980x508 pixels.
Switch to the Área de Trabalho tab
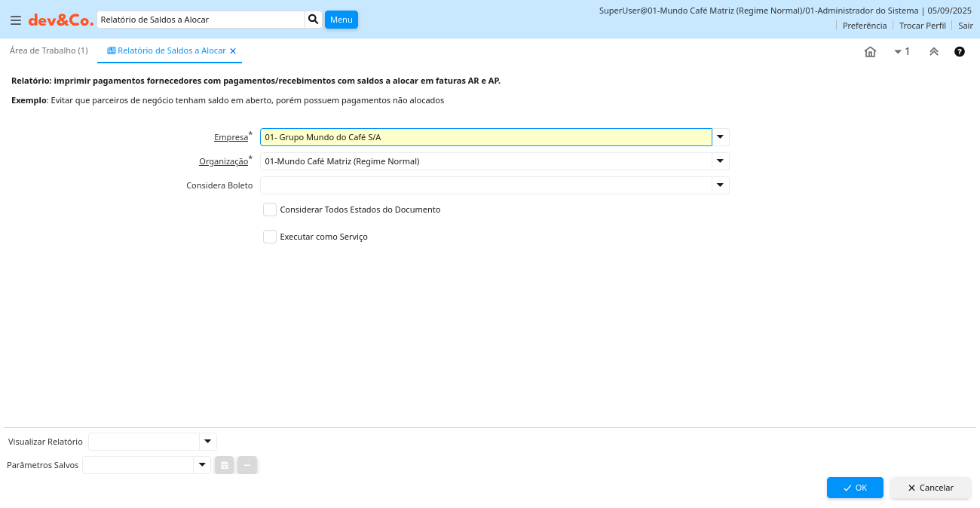(x=48, y=50)
